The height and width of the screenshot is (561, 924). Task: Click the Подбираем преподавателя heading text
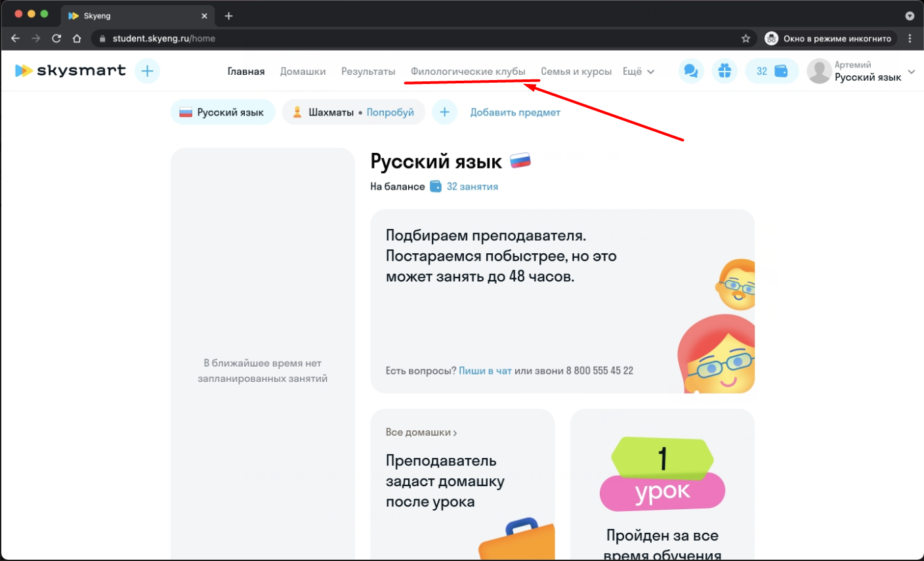tap(501, 256)
